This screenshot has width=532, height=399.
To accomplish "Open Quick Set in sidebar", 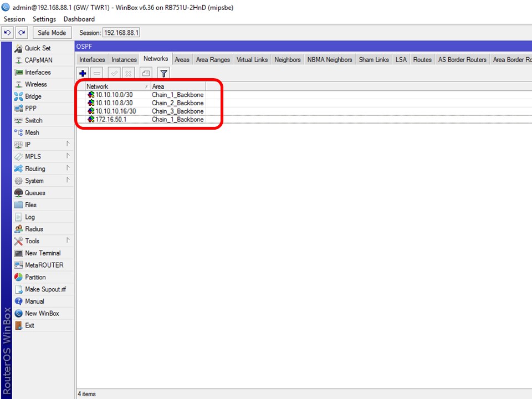I will click(x=43, y=48).
